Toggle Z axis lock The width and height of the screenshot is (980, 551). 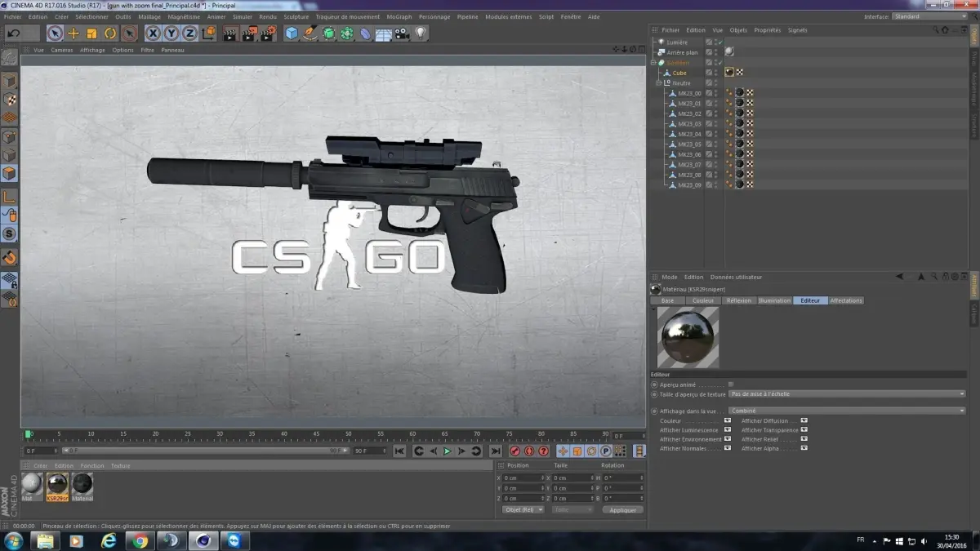tap(189, 33)
